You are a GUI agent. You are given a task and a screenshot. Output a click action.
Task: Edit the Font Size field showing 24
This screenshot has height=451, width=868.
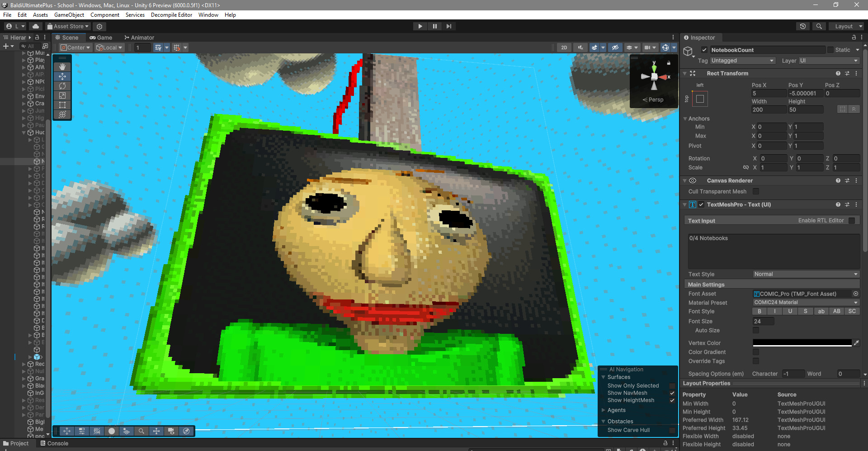[763, 321]
